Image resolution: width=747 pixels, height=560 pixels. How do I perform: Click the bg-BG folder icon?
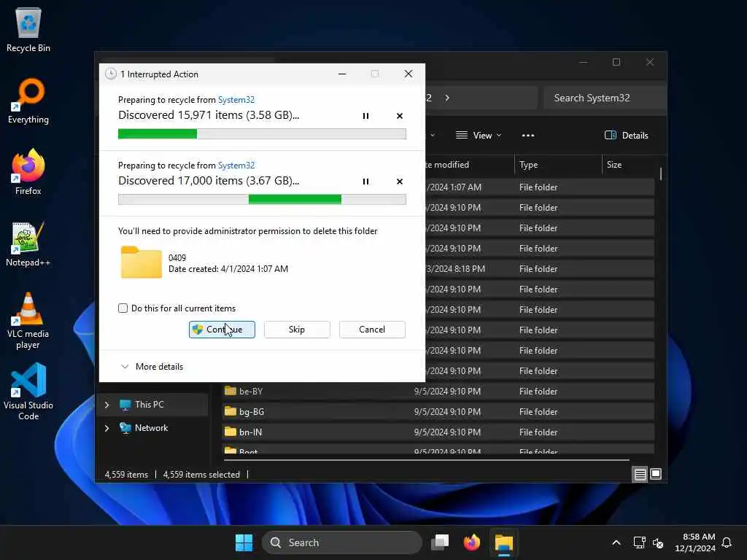tap(230, 411)
